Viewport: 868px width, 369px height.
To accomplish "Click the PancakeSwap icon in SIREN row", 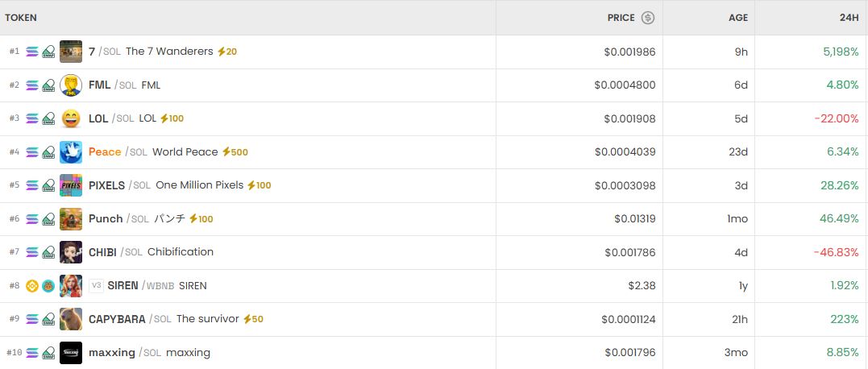I will tap(48, 286).
